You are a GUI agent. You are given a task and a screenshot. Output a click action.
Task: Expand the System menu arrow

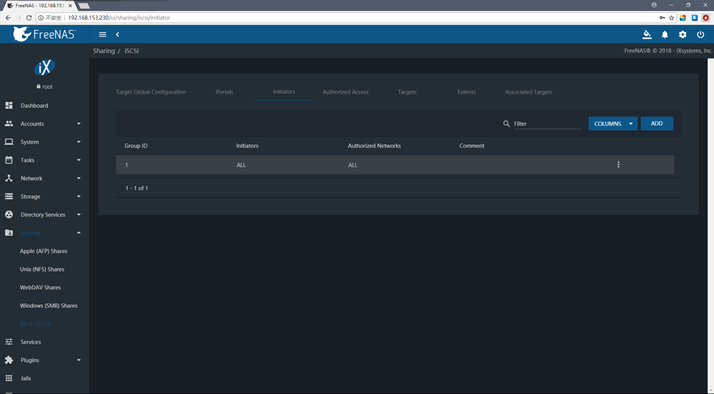coord(79,142)
